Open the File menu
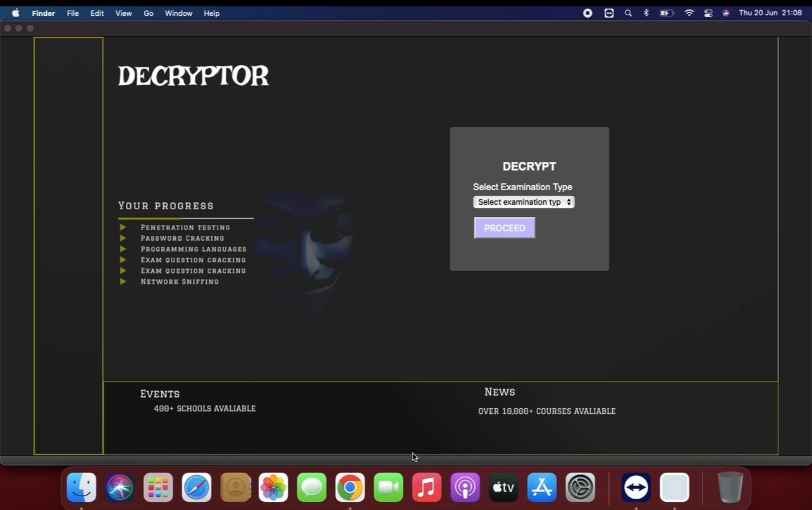812x510 pixels. pyautogui.click(x=73, y=13)
